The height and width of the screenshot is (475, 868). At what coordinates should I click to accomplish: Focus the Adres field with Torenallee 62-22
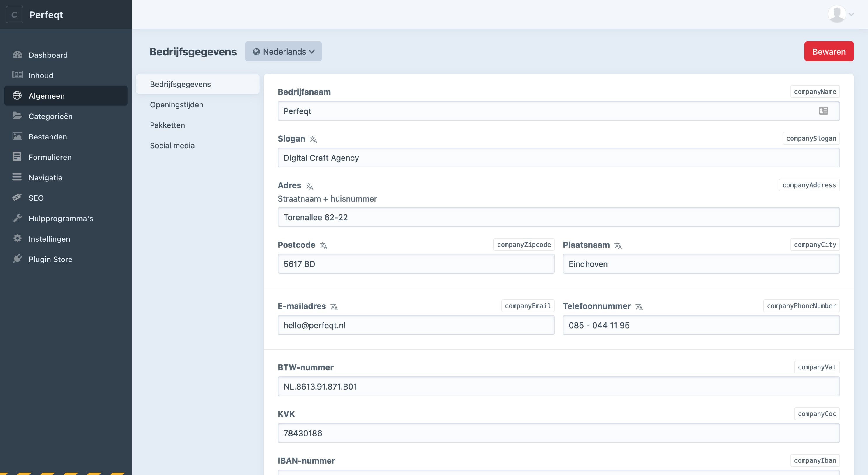(x=558, y=217)
